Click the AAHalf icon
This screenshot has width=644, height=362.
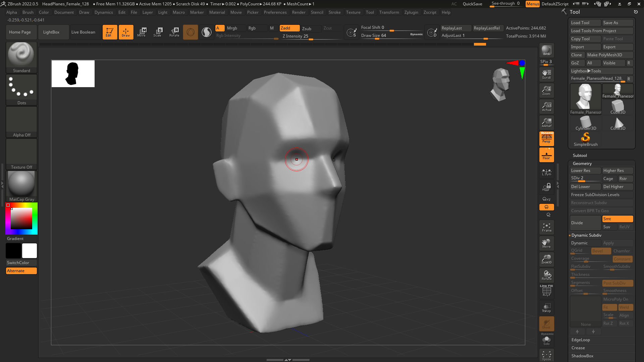click(x=546, y=123)
